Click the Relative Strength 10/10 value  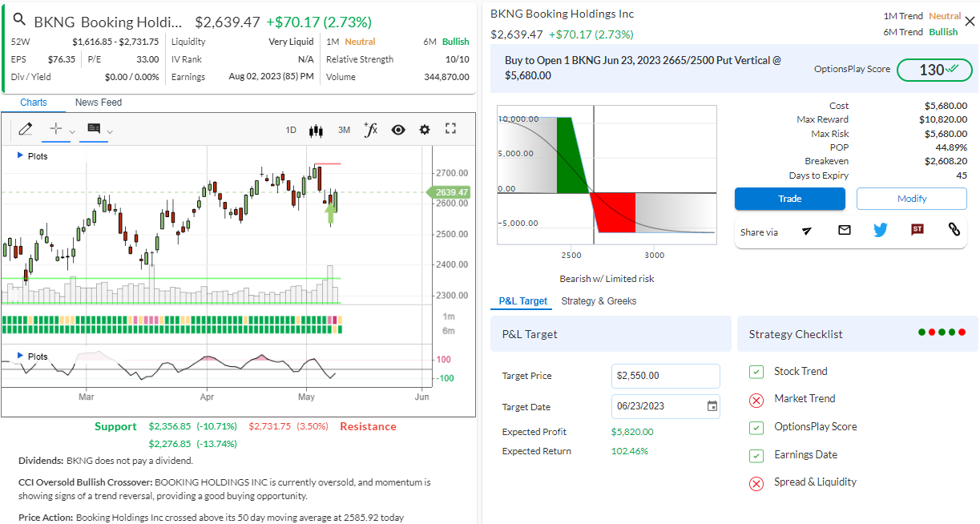pos(457,59)
